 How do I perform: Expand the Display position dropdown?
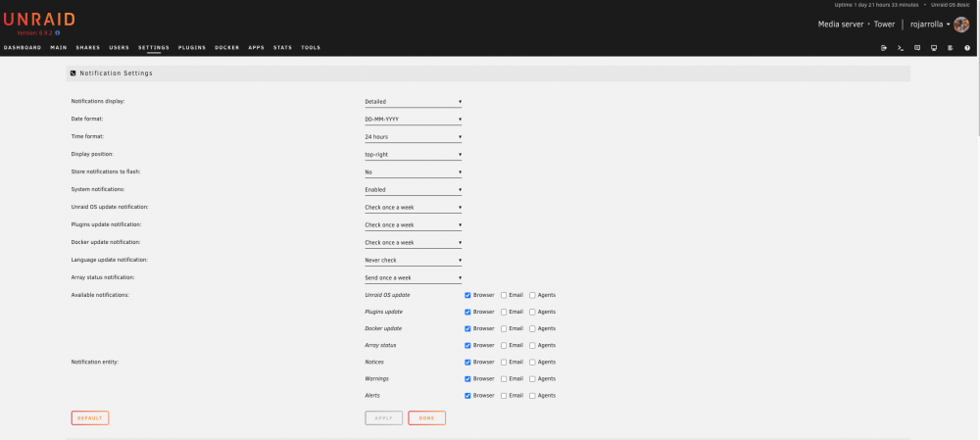pos(414,155)
